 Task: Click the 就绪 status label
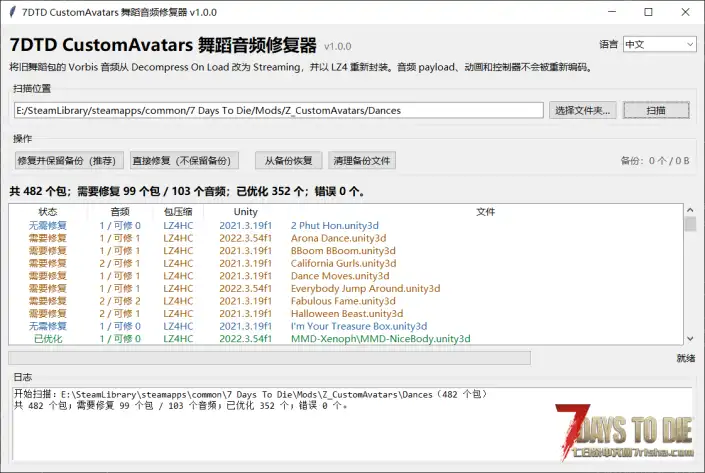686,358
